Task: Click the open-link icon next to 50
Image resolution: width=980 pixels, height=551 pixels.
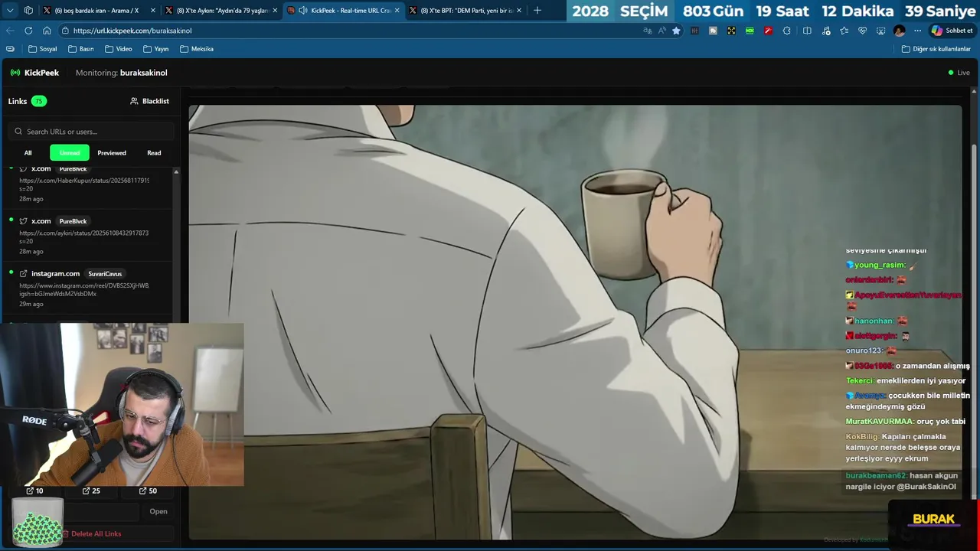Action: tap(143, 491)
